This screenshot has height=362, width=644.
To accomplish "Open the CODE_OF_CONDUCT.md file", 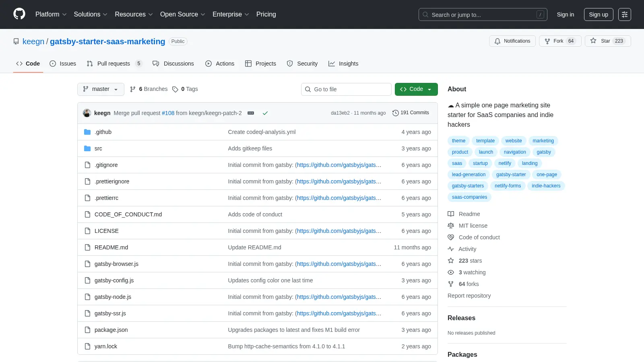I will click(128, 214).
